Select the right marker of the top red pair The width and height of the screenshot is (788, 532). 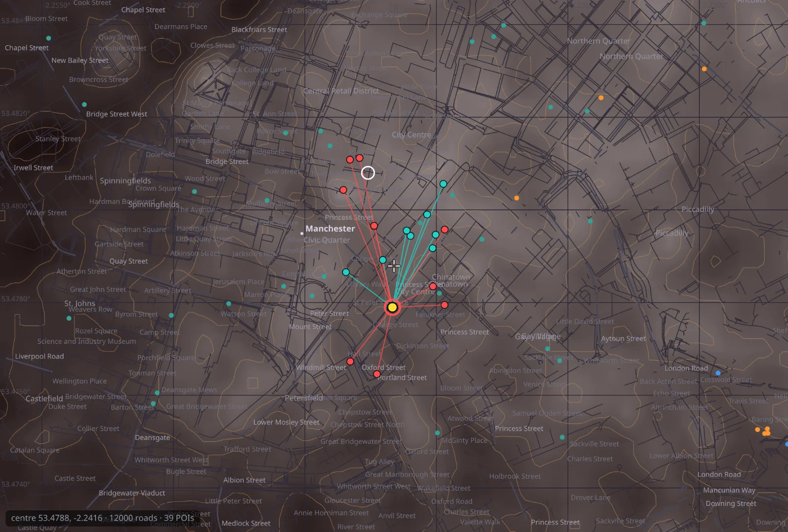pyautogui.click(x=360, y=158)
